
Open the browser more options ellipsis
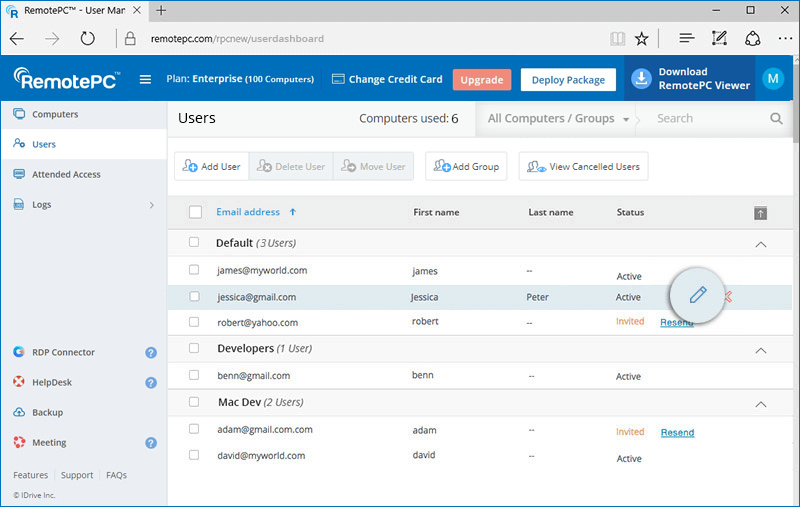click(785, 38)
